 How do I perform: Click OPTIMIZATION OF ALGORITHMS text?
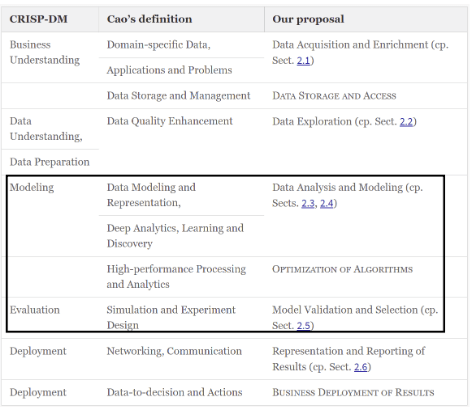tap(342, 269)
